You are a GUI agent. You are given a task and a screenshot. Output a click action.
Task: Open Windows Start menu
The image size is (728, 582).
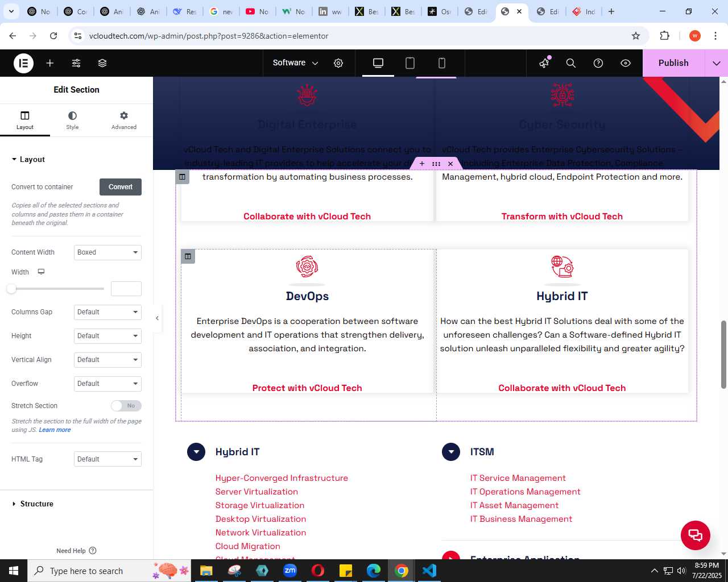pos(14,571)
